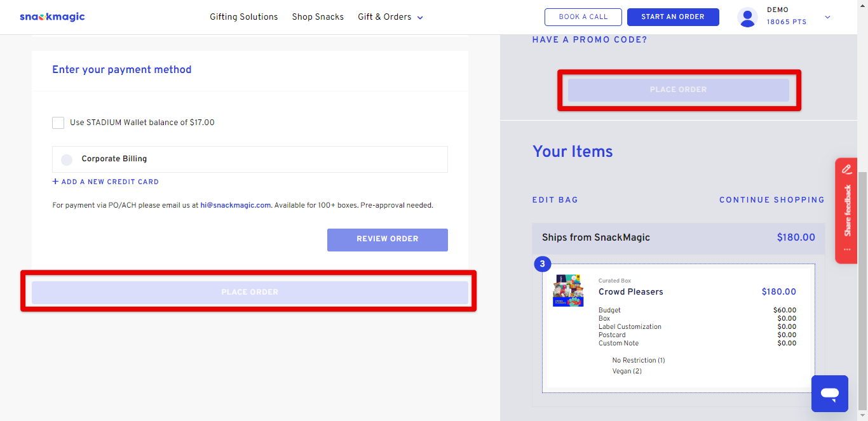
Task: Click the 18065 PTS points label
Action: click(787, 22)
